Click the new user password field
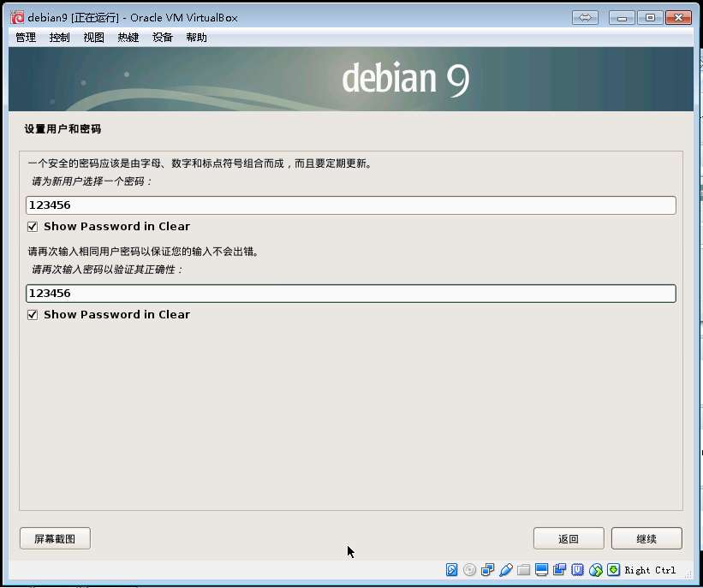Screen dimensions: 703x588 coord(351,205)
